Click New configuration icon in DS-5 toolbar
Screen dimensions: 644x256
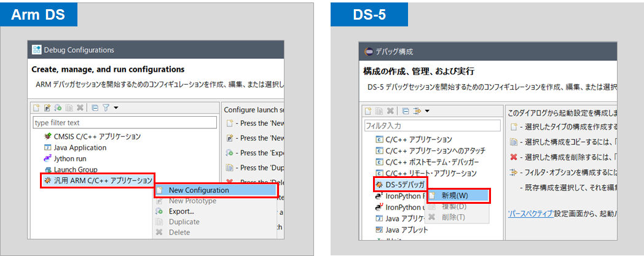click(368, 111)
